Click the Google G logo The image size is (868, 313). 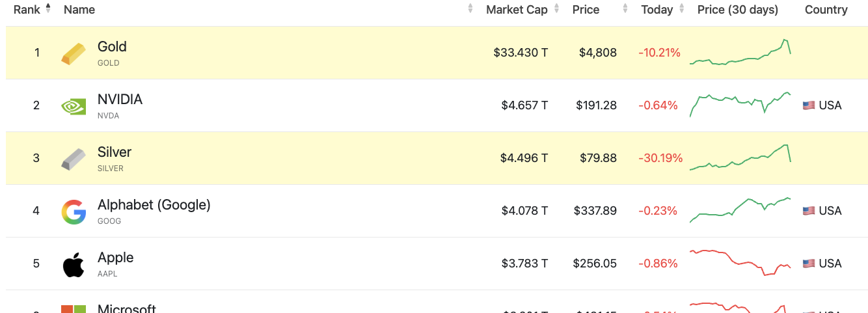74,211
